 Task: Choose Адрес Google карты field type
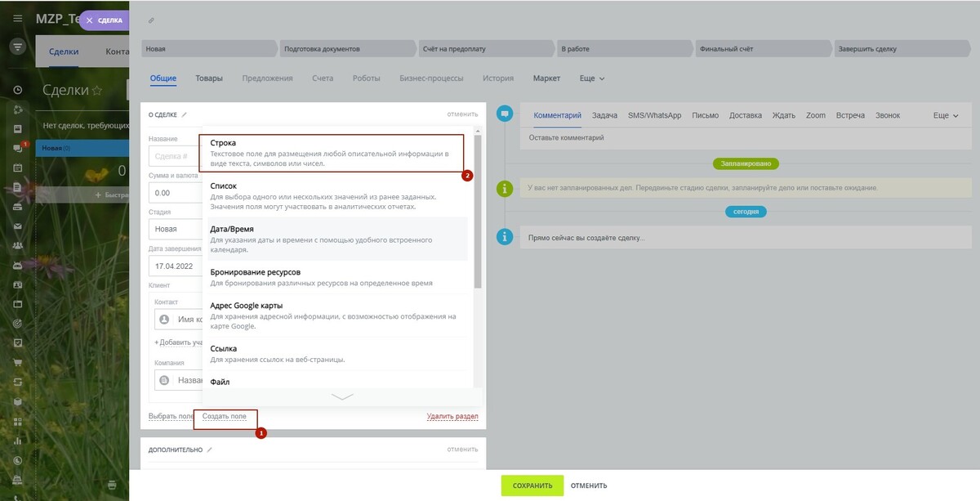pyautogui.click(x=337, y=315)
